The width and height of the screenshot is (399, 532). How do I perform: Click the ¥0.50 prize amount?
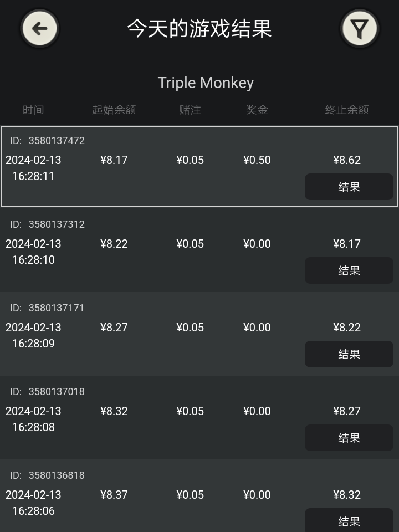coord(257,160)
